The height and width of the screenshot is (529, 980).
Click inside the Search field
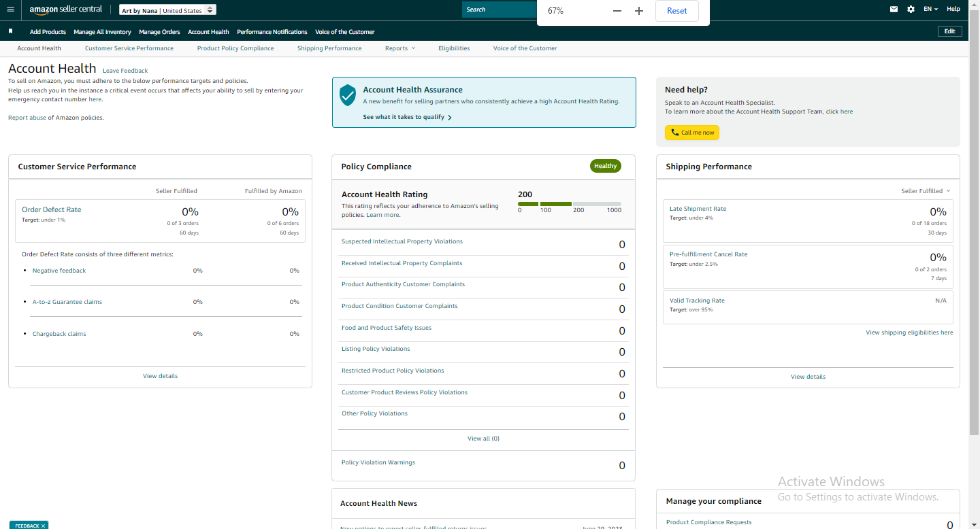[x=500, y=10]
